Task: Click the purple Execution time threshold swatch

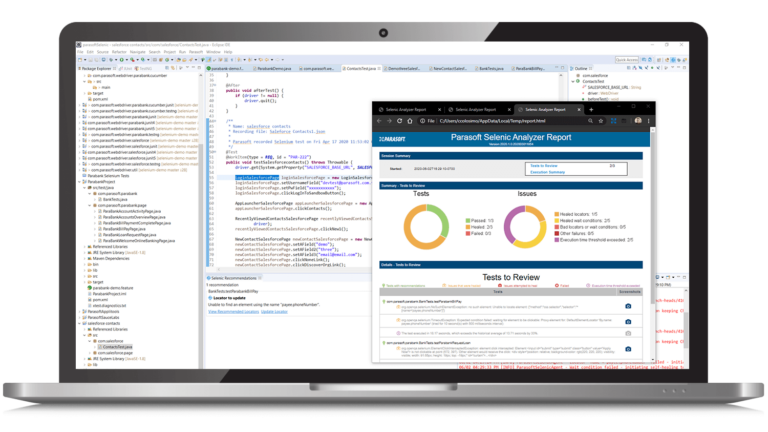Action: click(x=557, y=240)
